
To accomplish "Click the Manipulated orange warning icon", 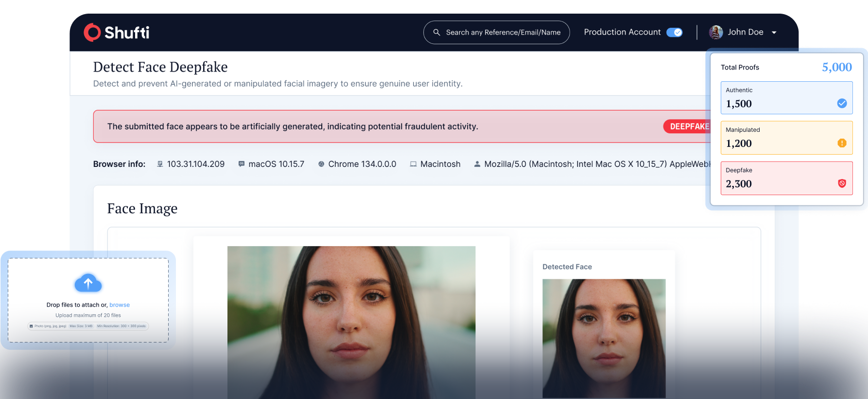I will click(842, 143).
